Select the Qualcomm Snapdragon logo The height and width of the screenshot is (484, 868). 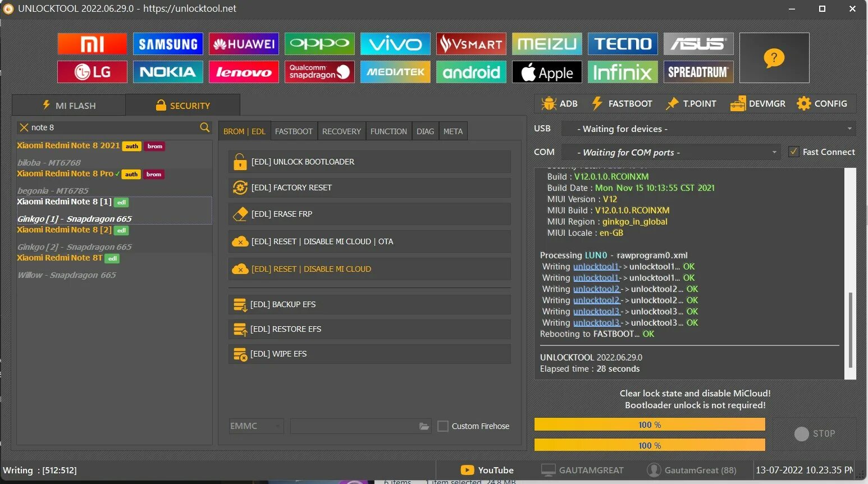pos(319,72)
